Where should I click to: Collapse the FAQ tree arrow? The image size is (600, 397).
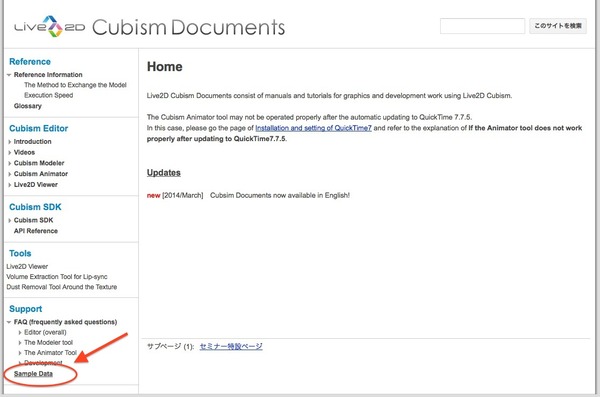[9, 322]
